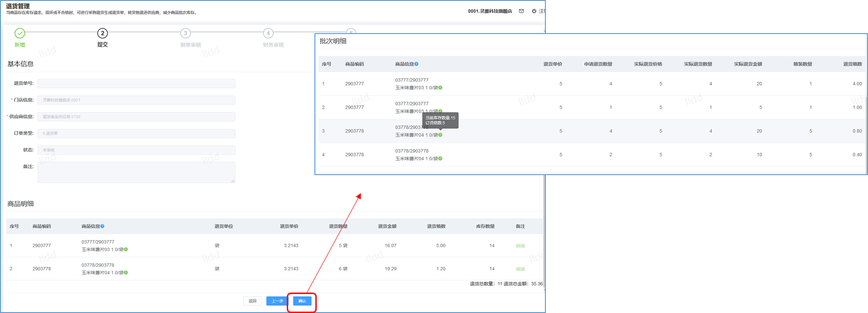Click green info icon for 玉米味薯片04 in 商品明细
This screenshot has width=868, height=313.
(126, 273)
